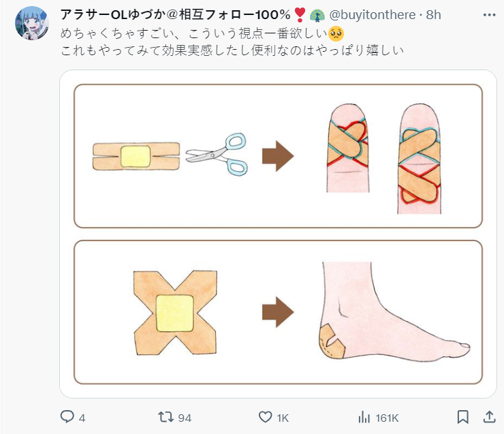Repost the tweet using the retweet arrows

(x=165, y=417)
